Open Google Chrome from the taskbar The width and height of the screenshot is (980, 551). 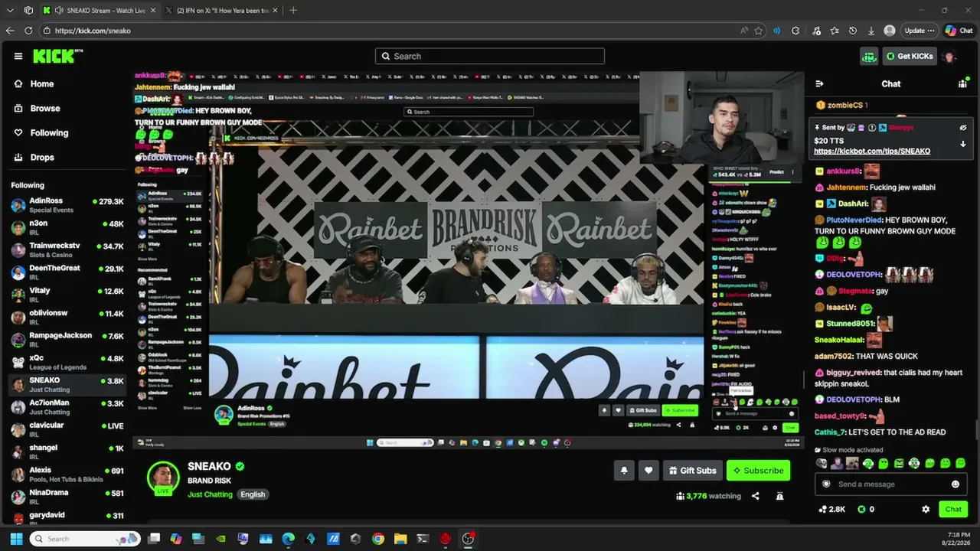(378, 539)
